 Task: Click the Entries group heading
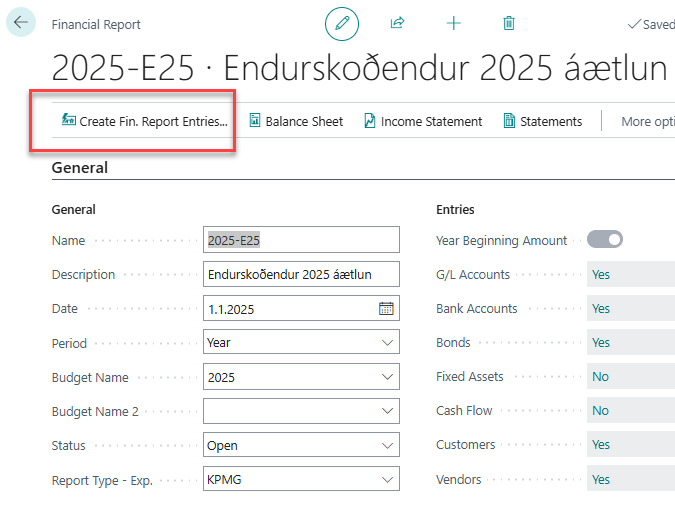455,210
